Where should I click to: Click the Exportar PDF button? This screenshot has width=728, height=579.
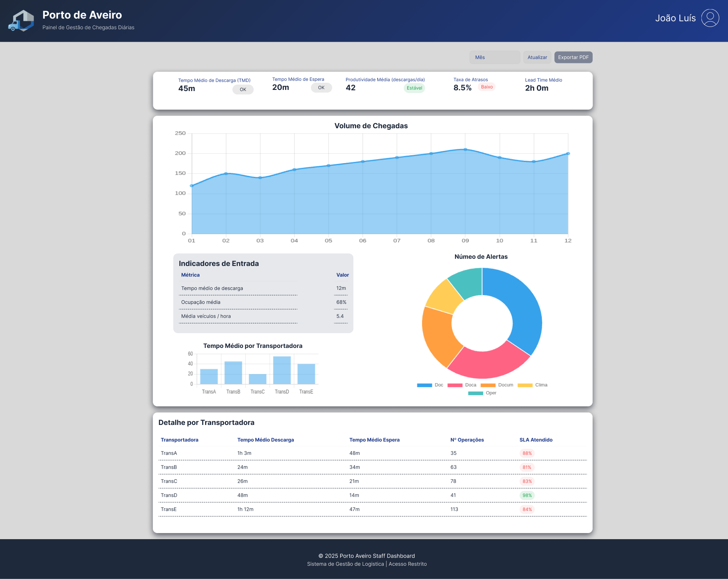click(573, 57)
